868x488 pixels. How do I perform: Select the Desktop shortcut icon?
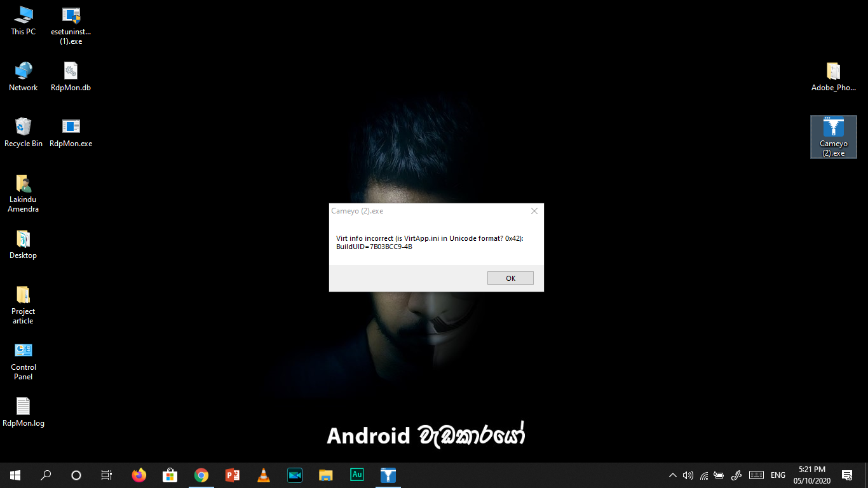pos(24,245)
